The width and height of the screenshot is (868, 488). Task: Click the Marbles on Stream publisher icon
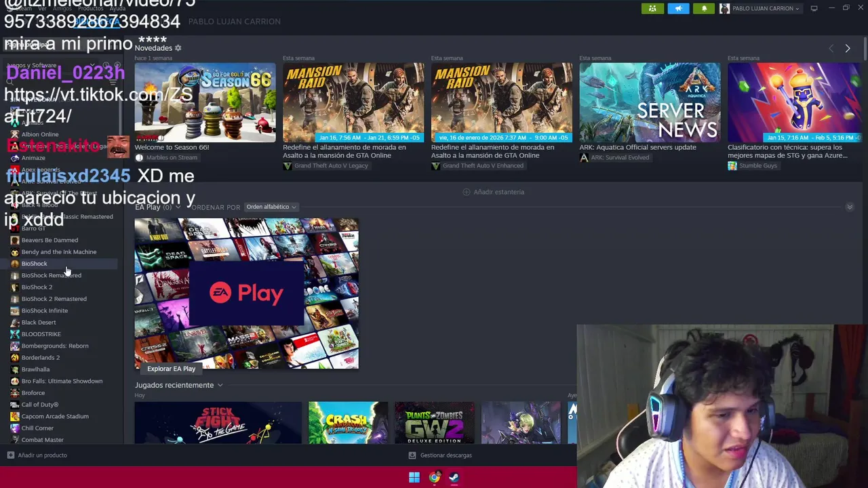click(x=139, y=158)
